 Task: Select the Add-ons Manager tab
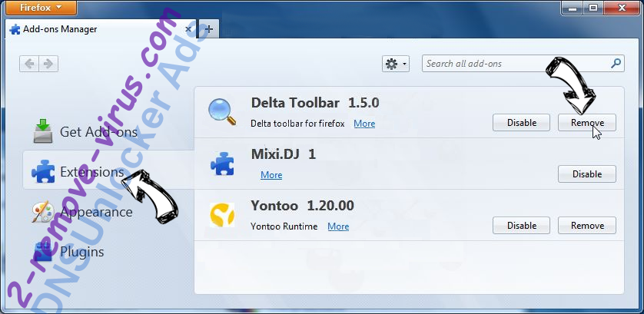(x=101, y=29)
